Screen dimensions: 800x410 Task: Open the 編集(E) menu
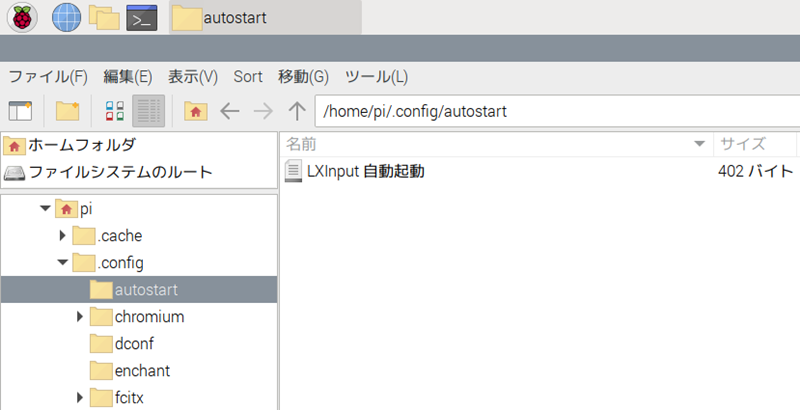[x=128, y=77]
